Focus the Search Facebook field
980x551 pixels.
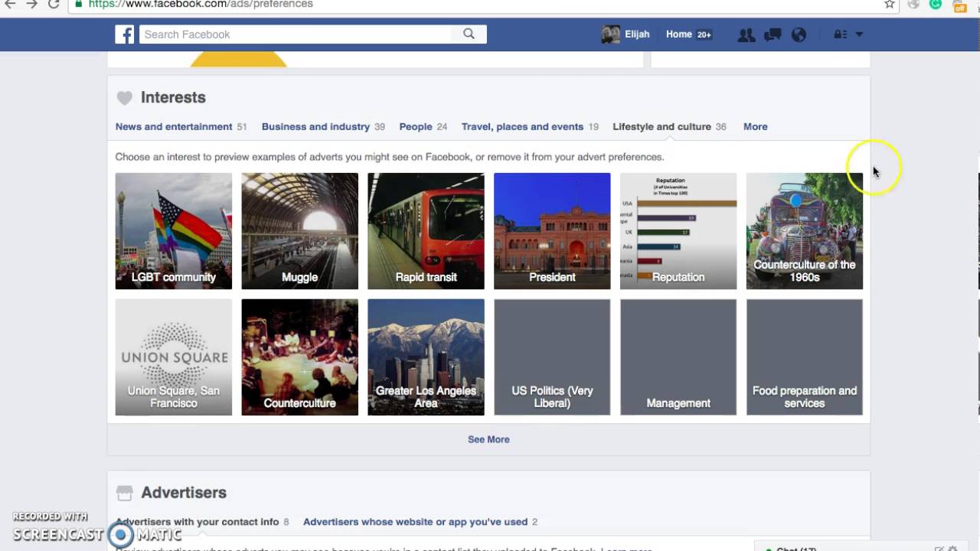(x=296, y=34)
